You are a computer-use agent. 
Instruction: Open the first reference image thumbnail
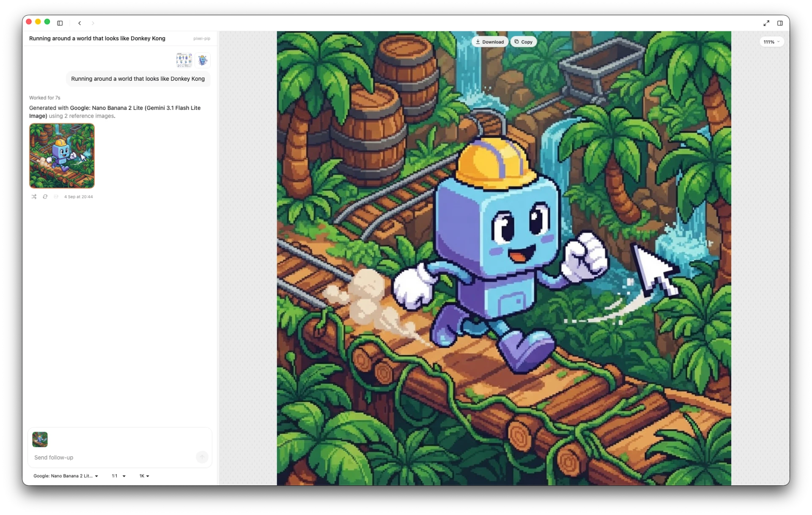point(184,60)
